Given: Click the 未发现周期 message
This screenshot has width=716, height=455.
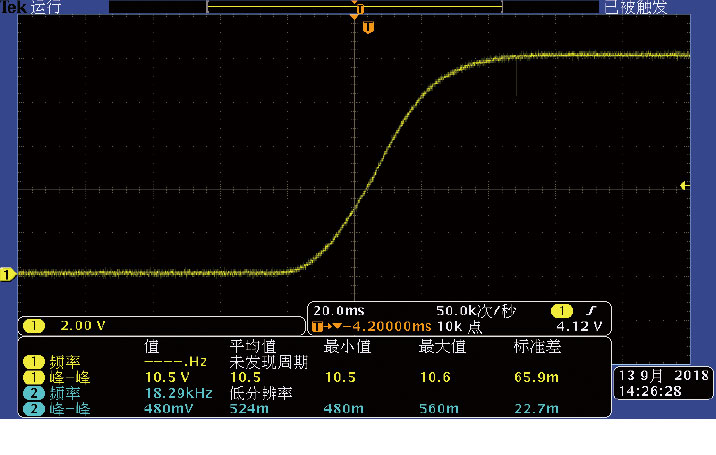Looking at the screenshot, I should pos(268,362).
